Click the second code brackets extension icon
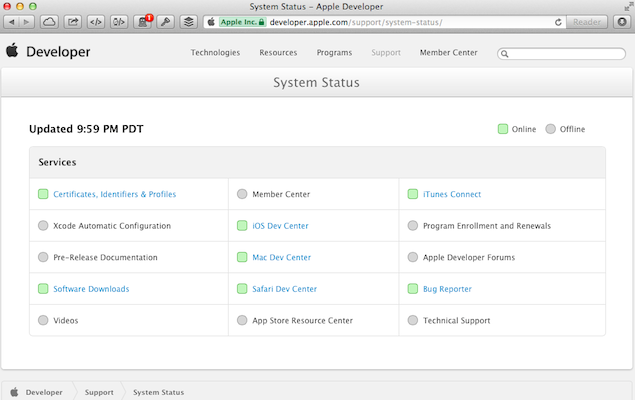The height and width of the screenshot is (400, 635). pos(119,22)
